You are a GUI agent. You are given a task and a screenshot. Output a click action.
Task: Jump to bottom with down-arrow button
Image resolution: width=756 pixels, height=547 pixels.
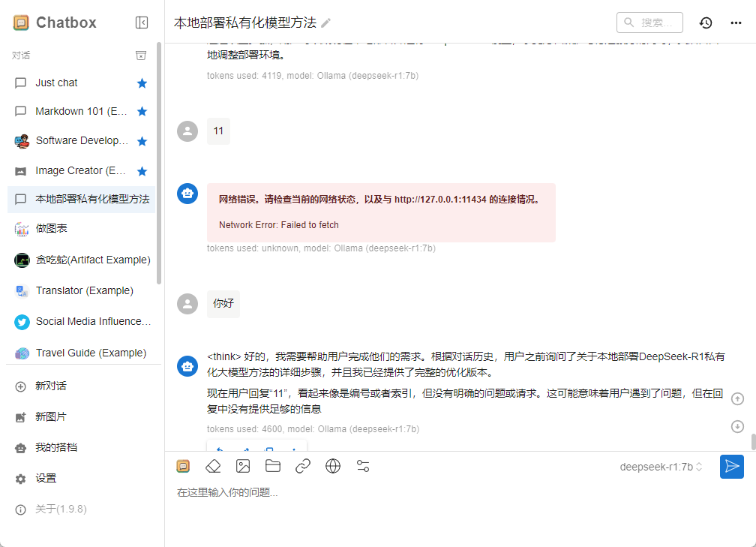click(737, 426)
